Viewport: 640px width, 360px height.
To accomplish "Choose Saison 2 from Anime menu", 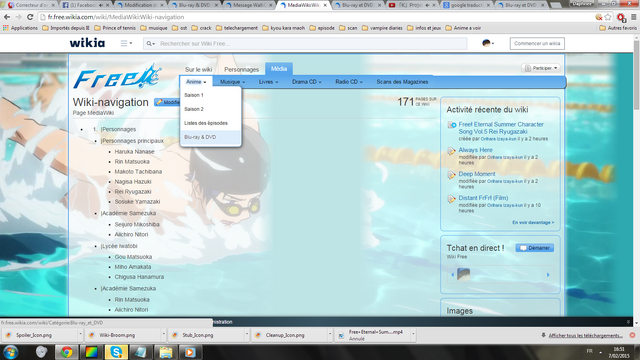I will tap(211, 109).
